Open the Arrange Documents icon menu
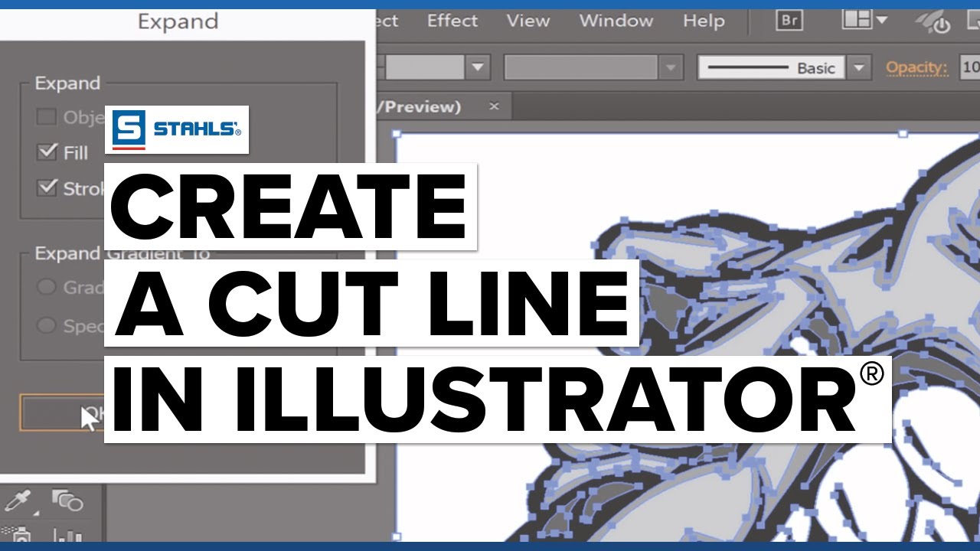This screenshot has height=551, width=980. pyautogui.click(x=864, y=20)
